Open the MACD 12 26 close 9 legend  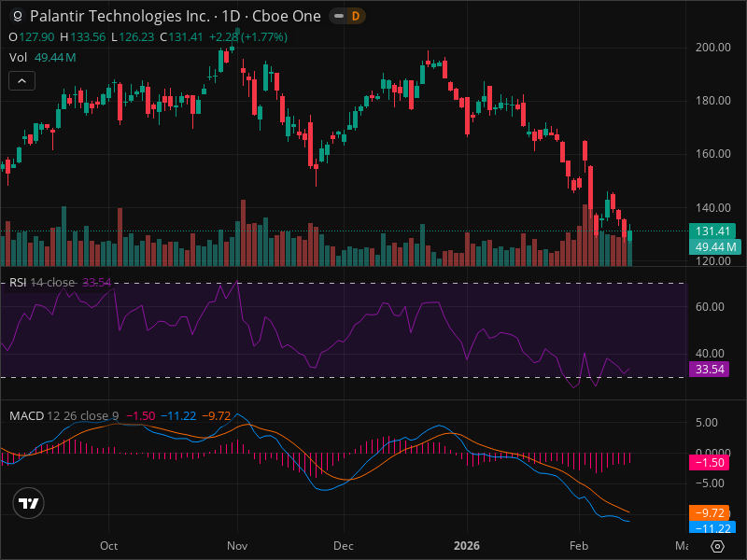pos(63,415)
